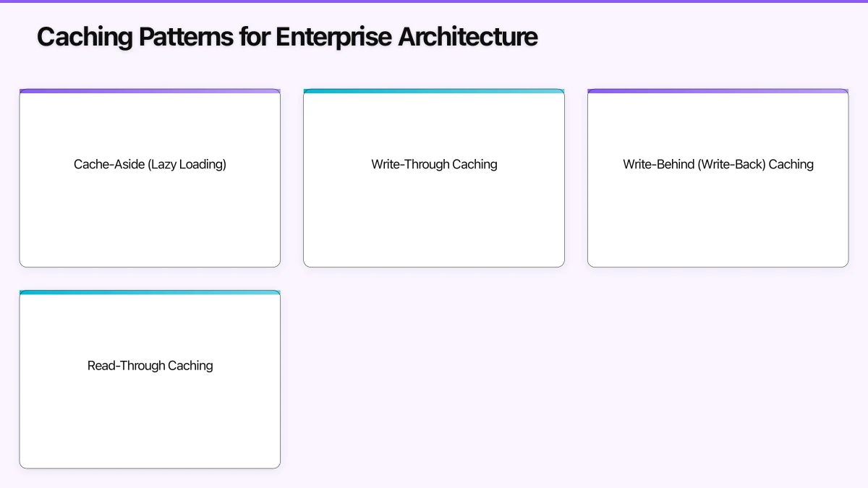This screenshot has width=868, height=488.
Task: Select the Write-Behind (Write-Back) Caching card
Action: point(718,179)
